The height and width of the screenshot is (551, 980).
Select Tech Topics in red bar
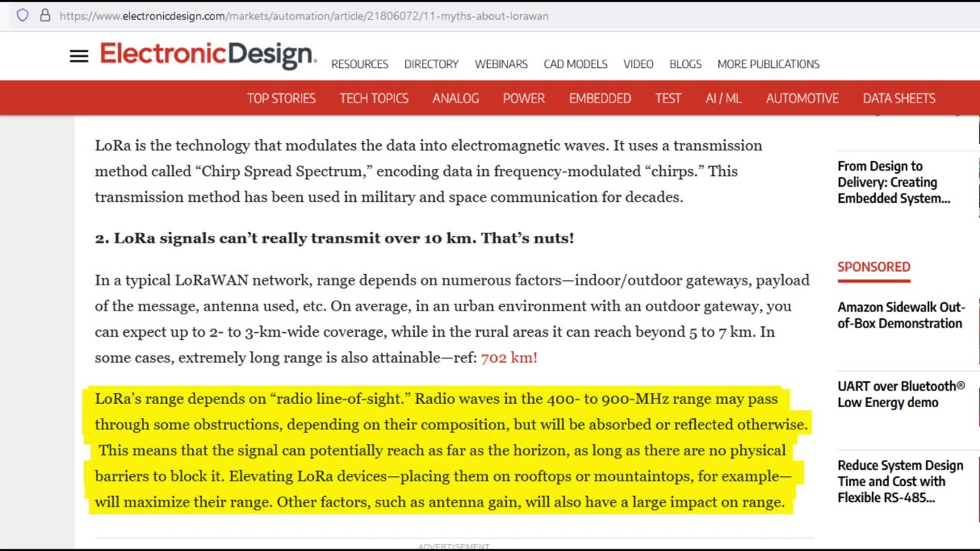374,98
